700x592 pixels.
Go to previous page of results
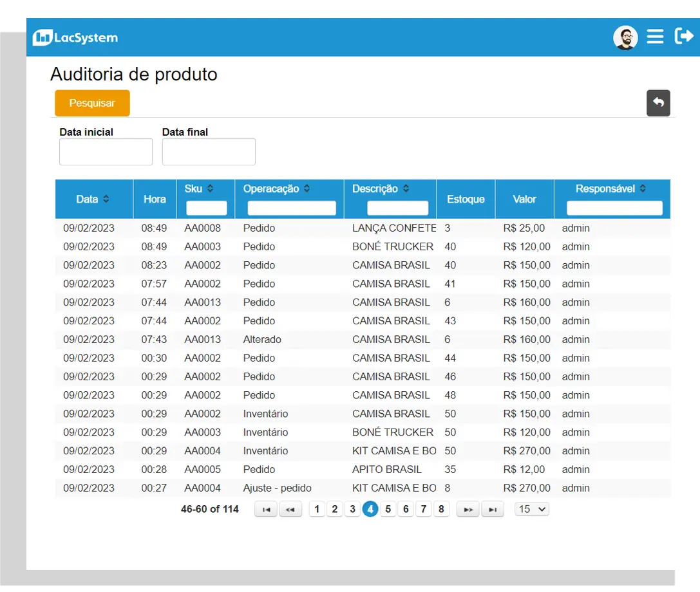290,510
